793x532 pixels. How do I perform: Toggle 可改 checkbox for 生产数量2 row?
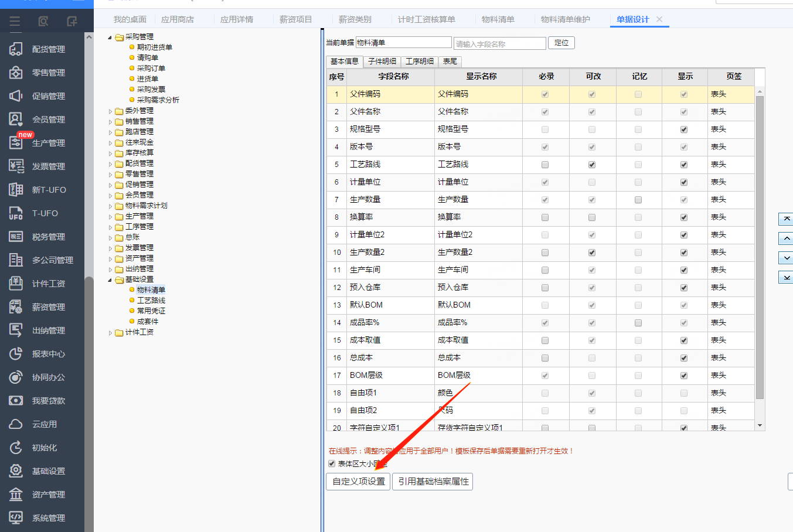click(592, 253)
